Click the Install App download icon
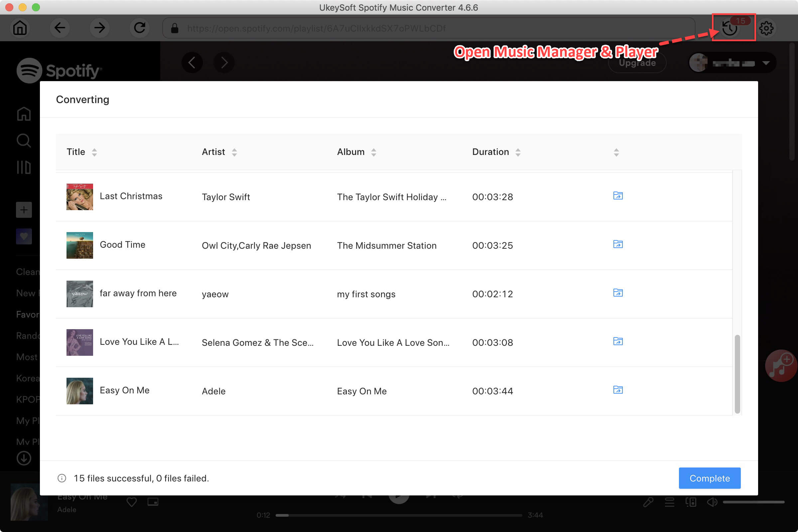The height and width of the screenshot is (532, 798). tap(24, 458)
